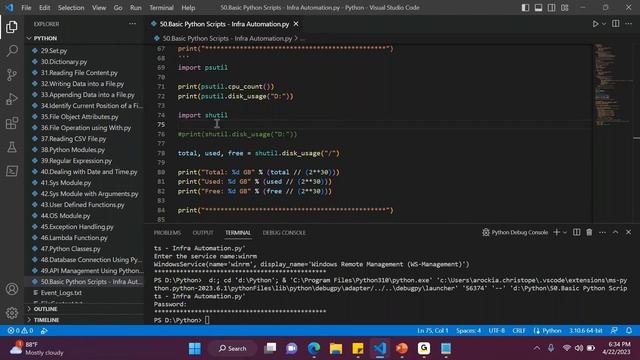Switch to the PROBLEMS panel tab
Screen dimensions: 640x360
point(167,233)
